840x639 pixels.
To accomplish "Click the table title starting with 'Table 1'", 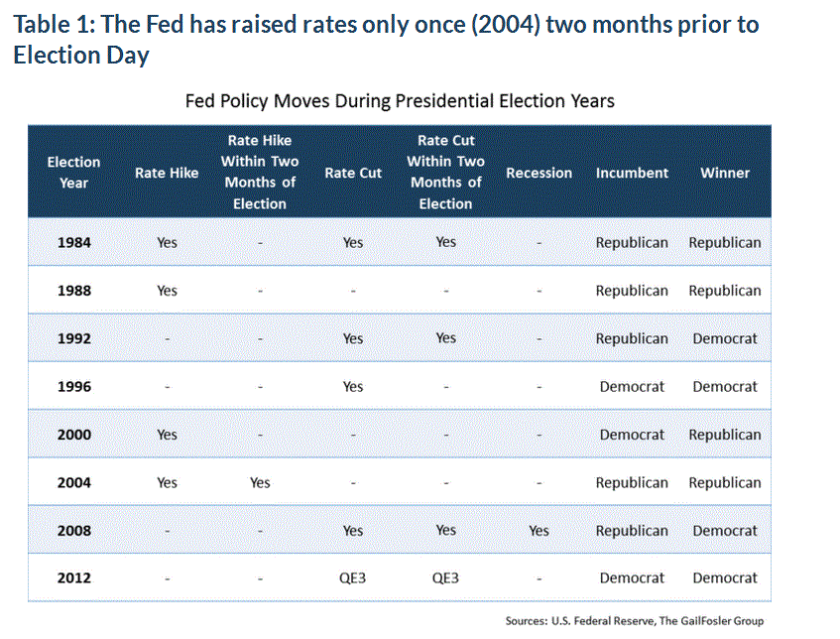I will [x=387, y=39].
